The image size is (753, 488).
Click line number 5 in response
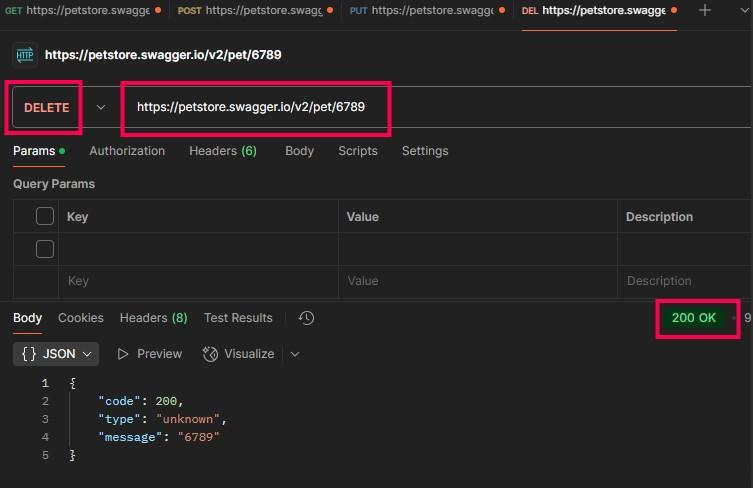[x=45, y=455]
